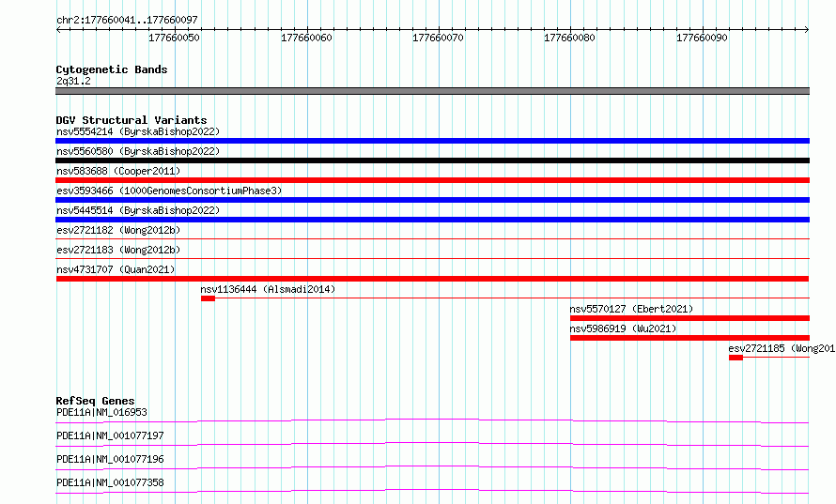Open transcript PDE11A|NM_016953
836x504 pixels.
pos(101,412)
